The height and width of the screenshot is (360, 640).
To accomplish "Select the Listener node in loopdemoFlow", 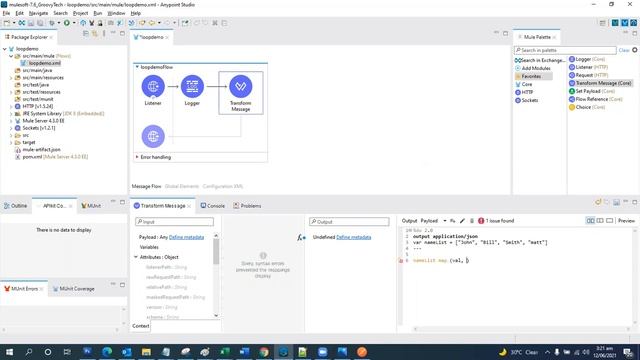I will pyautogui.click(x=153, y=87).
